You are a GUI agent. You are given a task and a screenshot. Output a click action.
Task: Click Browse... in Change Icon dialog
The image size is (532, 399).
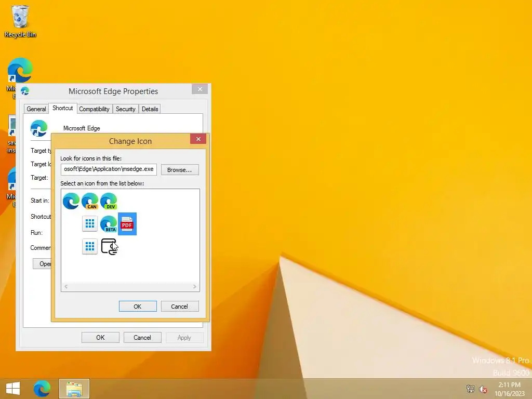[x=179, y=170]
